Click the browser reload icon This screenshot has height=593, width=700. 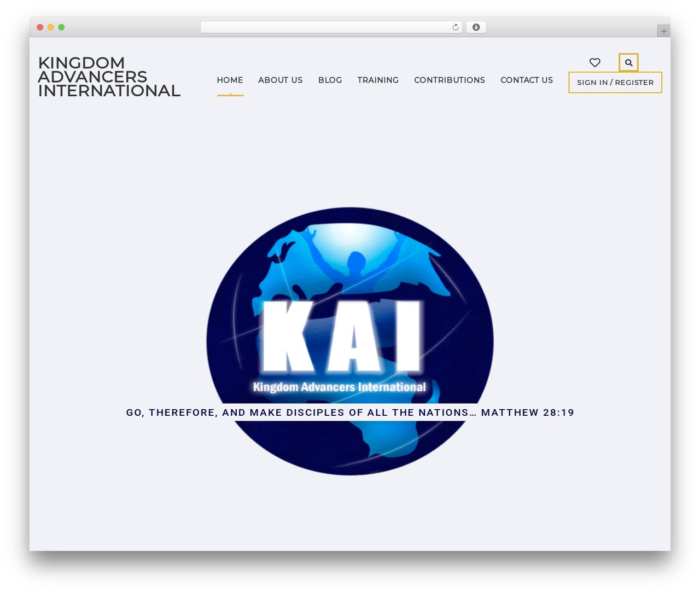coord(455,27)
